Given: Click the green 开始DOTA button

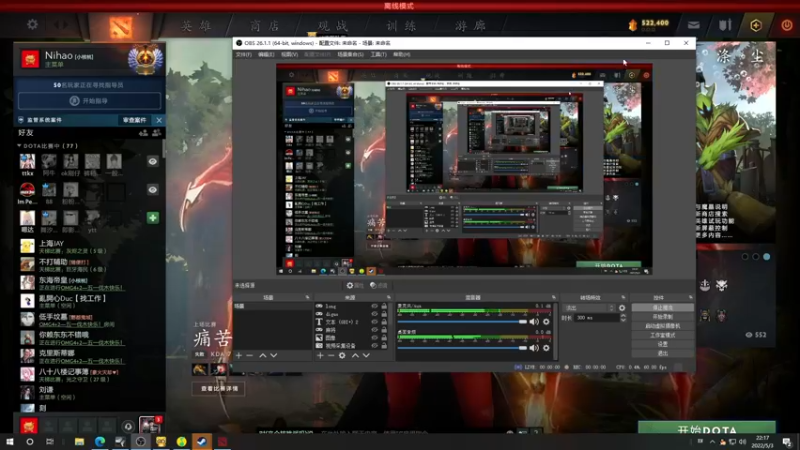Looking at the screenshot, I should click(x=707, y=428).
